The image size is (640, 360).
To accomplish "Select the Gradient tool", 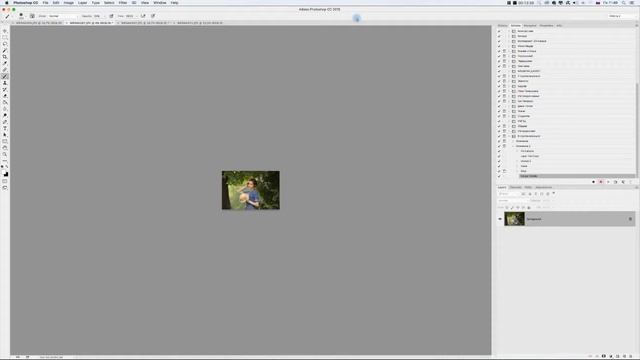I will click(5, 102).
